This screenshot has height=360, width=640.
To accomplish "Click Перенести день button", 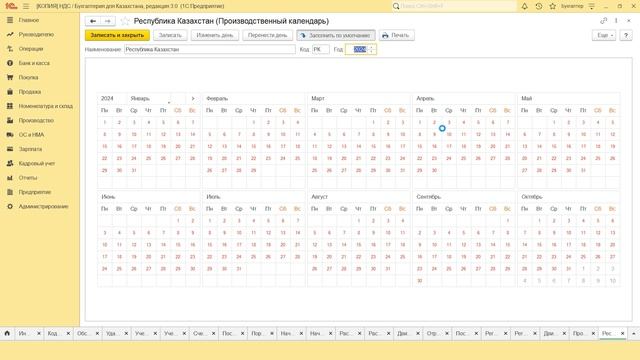I will tap(267, 36).
